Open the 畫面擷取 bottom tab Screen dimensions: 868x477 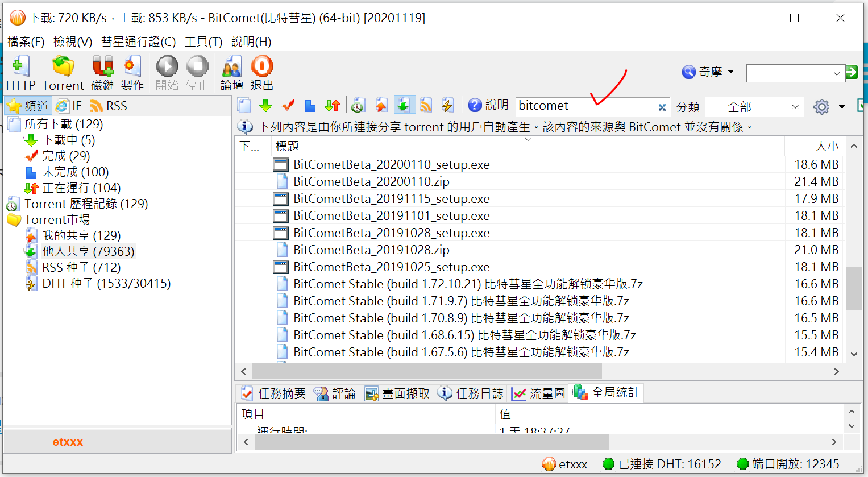tap(397, 393)
